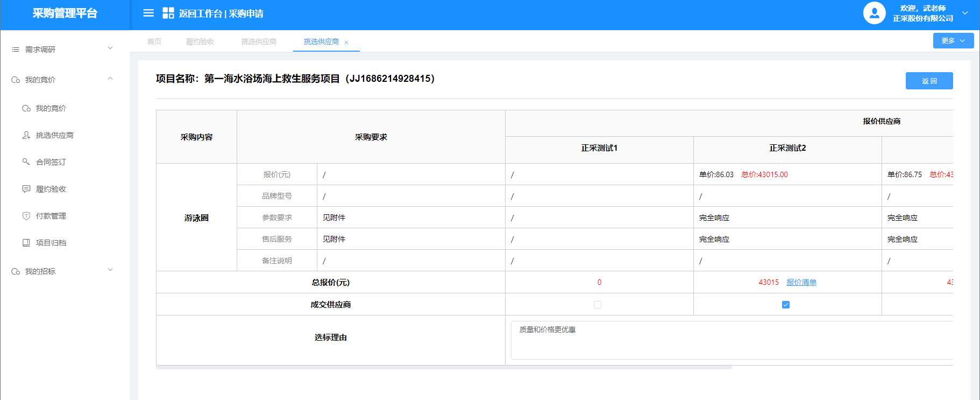
Task: Open the 更多 dropdown button
Action: click(x=953, y=41)
